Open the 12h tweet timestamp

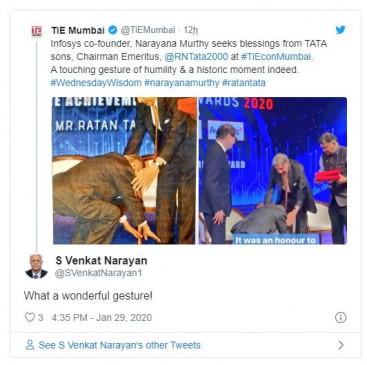[x=191, y=30]
